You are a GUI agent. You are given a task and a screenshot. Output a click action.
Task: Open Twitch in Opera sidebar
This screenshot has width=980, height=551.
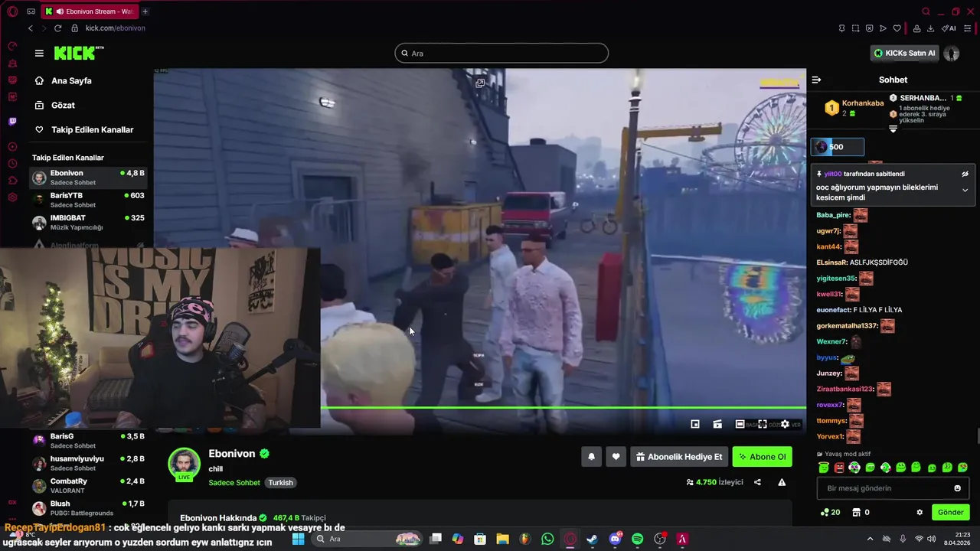click(x=12, y=122)
